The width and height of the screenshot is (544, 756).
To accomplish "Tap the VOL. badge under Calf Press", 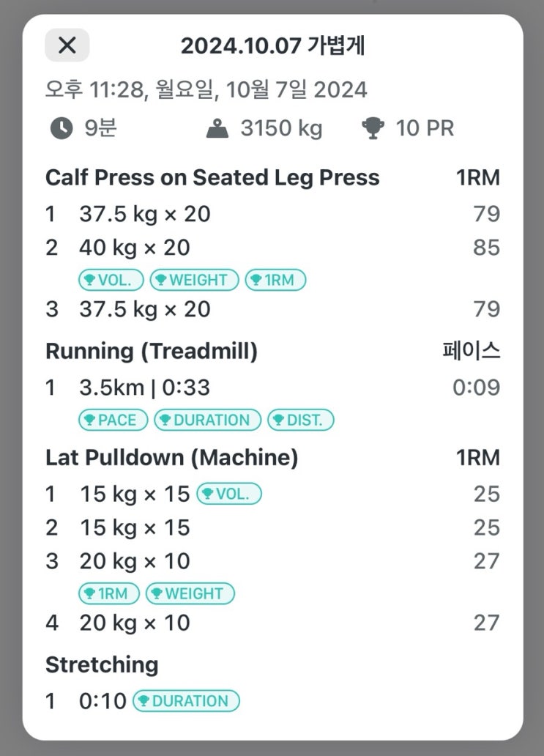I will pos(111,280).
